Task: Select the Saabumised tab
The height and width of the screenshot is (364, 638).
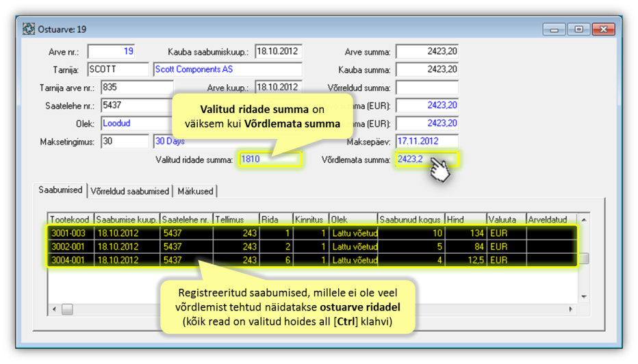Action: (x=60, y=190)
